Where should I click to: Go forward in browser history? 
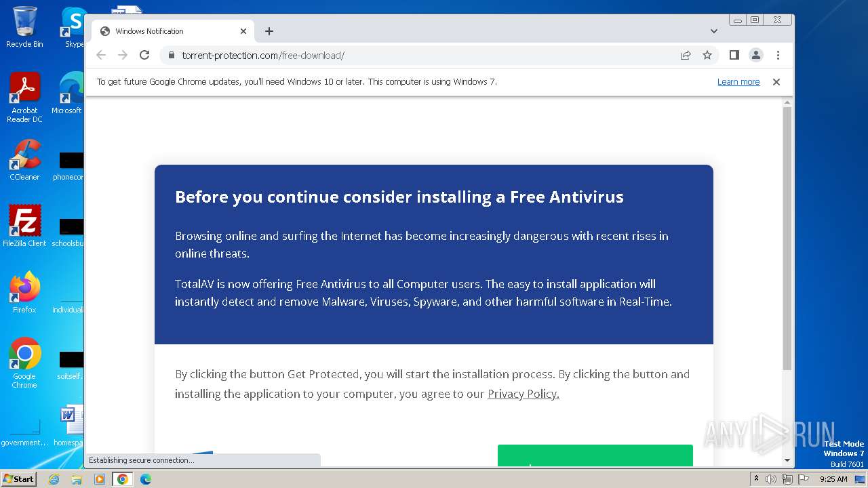coord(123,56)
